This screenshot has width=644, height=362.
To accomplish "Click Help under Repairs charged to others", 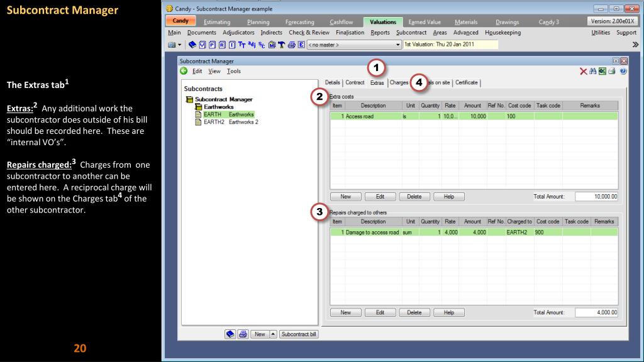I will coord(449,312).
